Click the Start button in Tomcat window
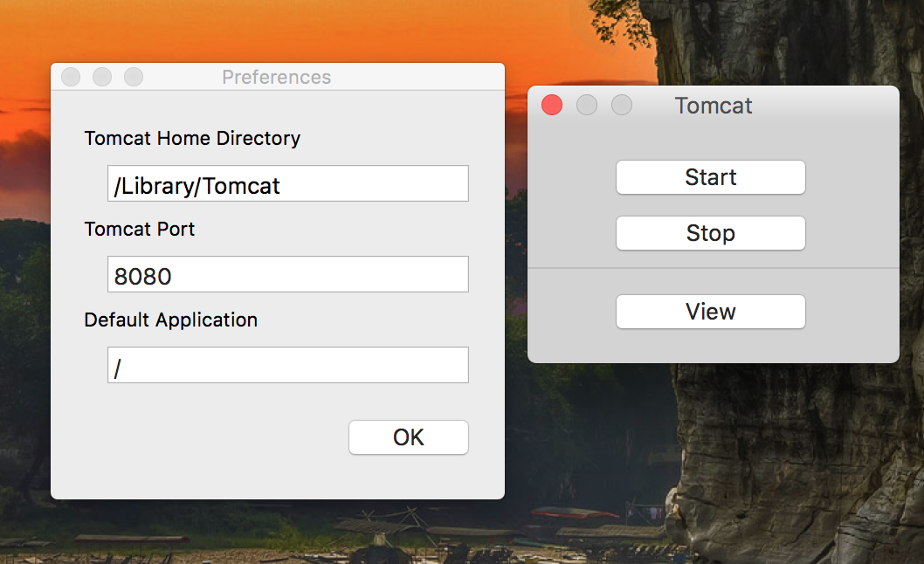The image size is (924, 564). 710,177
